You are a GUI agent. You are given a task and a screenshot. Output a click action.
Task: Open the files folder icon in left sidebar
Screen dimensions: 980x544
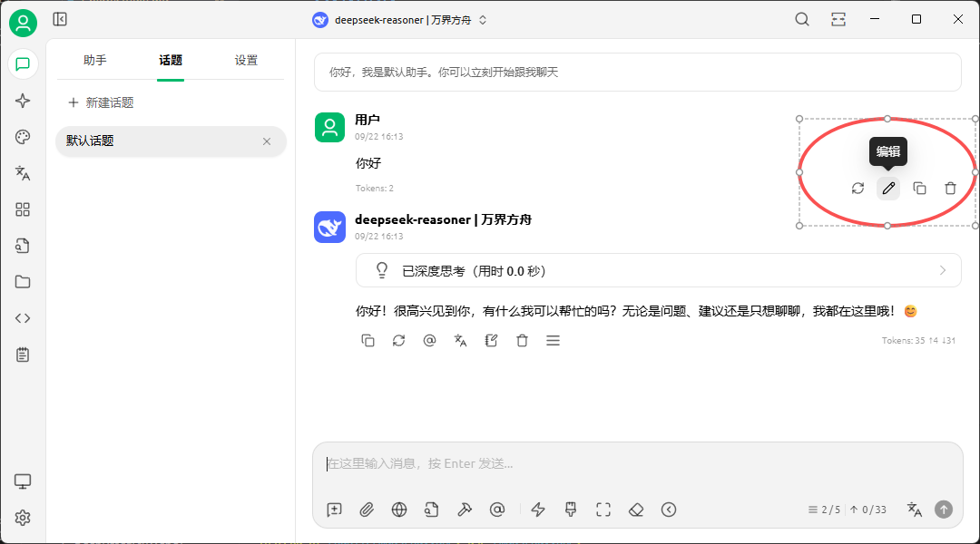point(23,282)
